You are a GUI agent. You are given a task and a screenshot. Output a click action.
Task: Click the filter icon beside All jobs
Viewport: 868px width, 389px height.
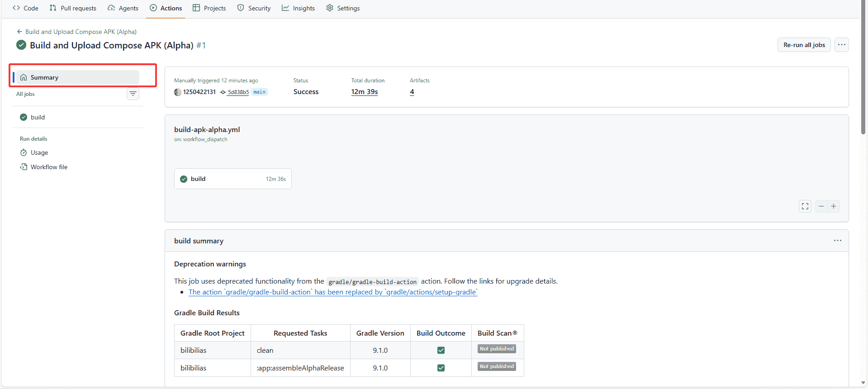pyautogui.click(x=133, y=94)
